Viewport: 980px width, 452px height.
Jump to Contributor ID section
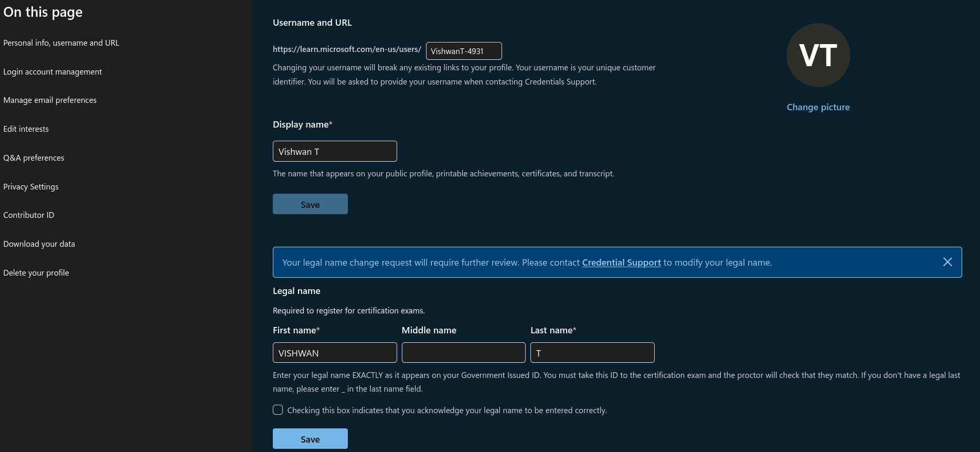point(29,215)
